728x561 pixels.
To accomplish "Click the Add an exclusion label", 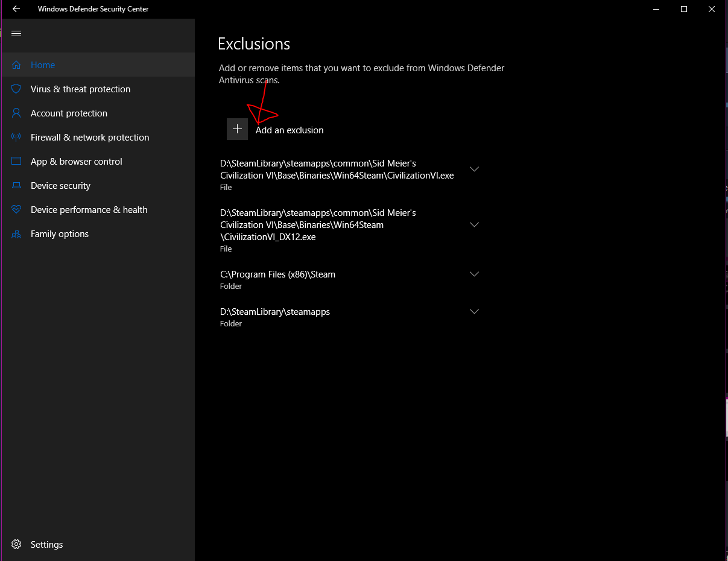I will point(290,130).
